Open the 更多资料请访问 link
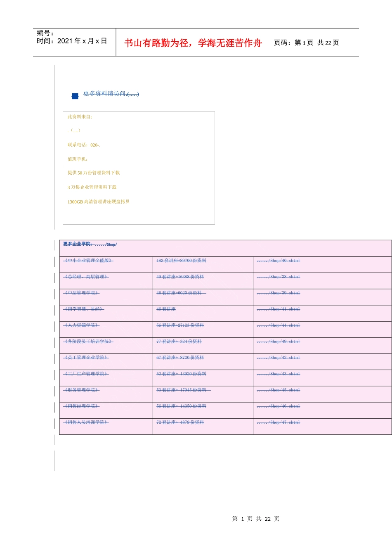 tap(111, 94)
